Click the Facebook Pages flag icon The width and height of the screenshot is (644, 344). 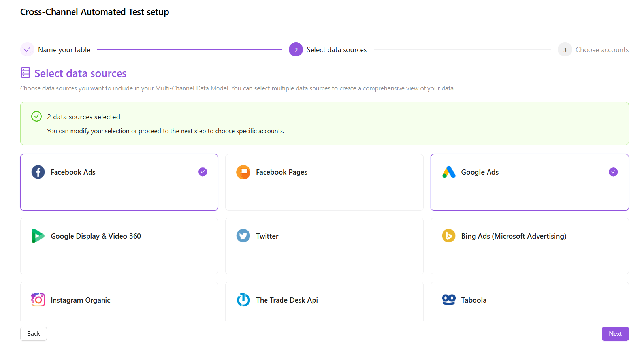pyautogui.click(x=243, y=172)
